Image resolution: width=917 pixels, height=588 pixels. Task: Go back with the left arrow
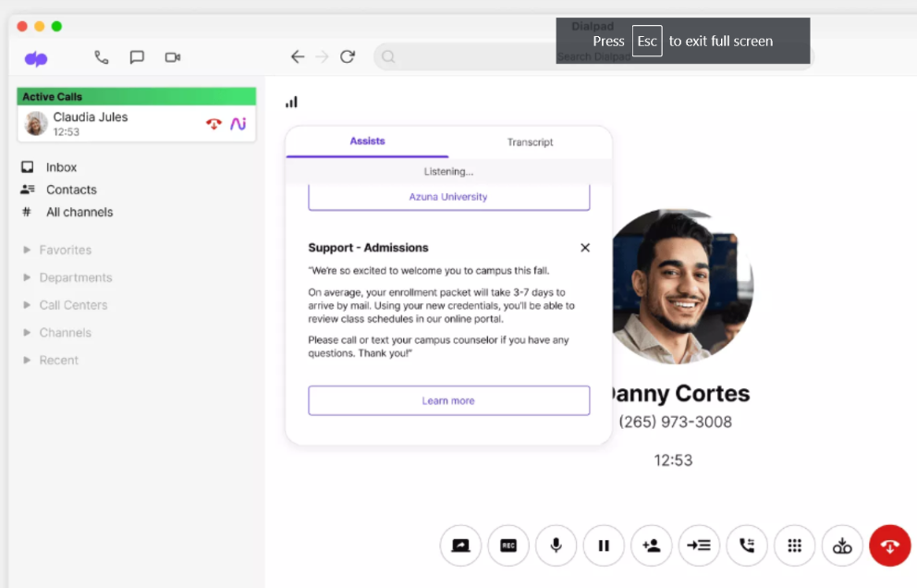click(298, 56)
